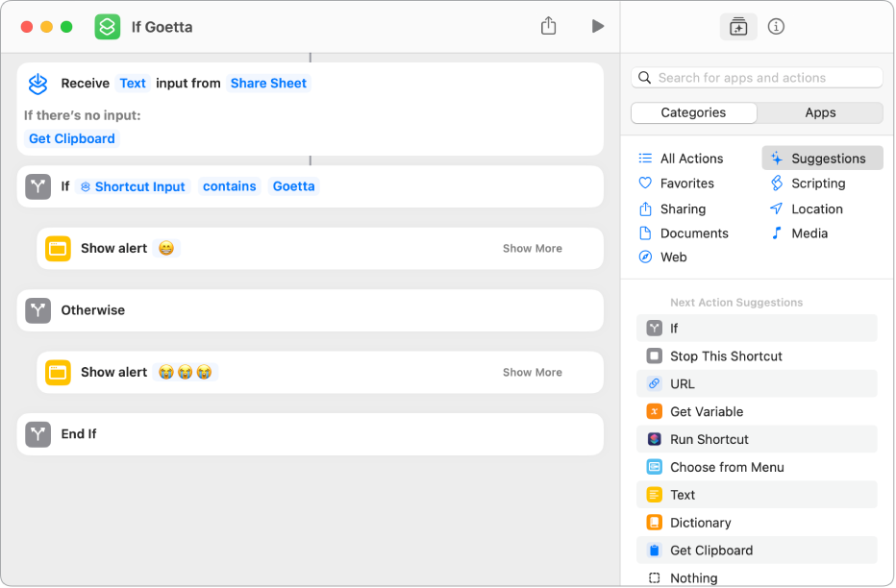Click the Share icon in the toolbar
The image size is (896, 588).
pyautogui.click(x=548, y=26)
